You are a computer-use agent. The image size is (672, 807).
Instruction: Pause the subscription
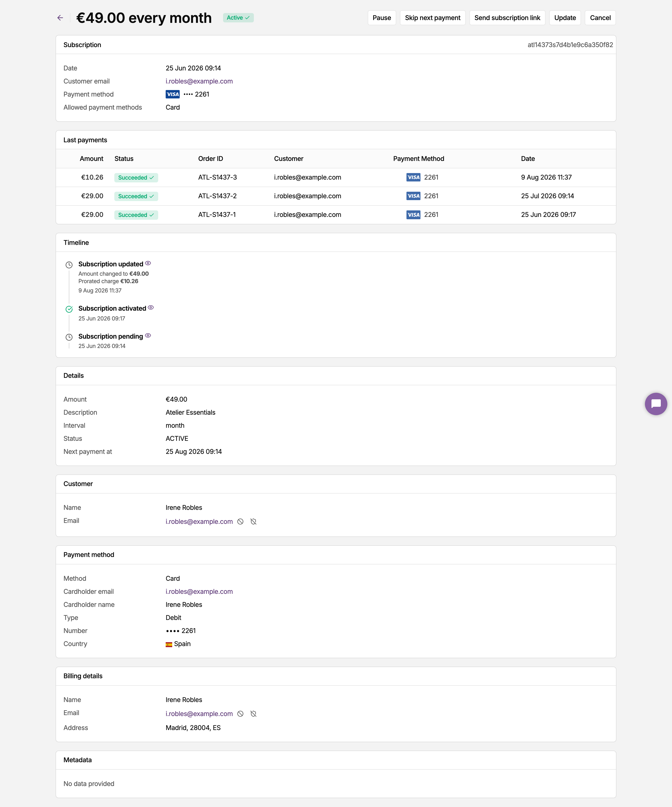point(382,18)
